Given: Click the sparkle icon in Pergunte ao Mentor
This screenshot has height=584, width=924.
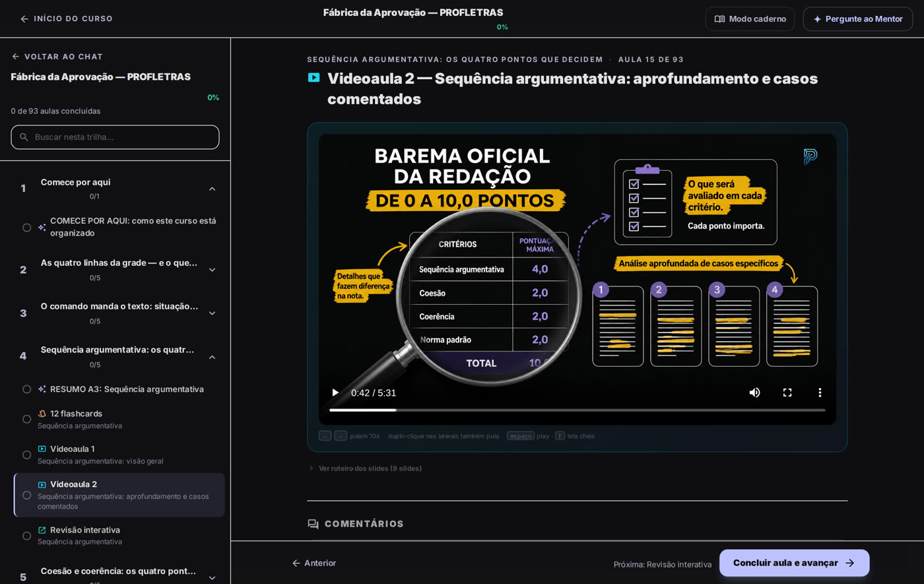Looking at the screenshot, I should [817, 19].
